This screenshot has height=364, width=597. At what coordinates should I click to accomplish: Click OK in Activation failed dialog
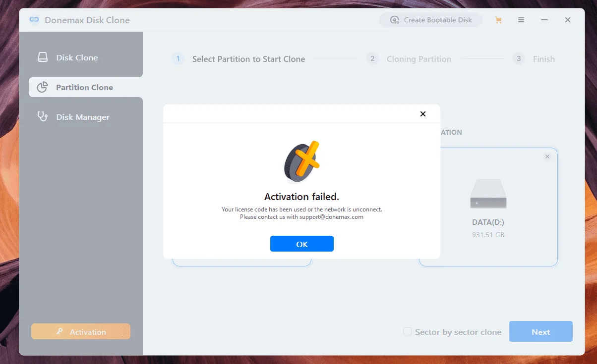[x=301, y=244]
